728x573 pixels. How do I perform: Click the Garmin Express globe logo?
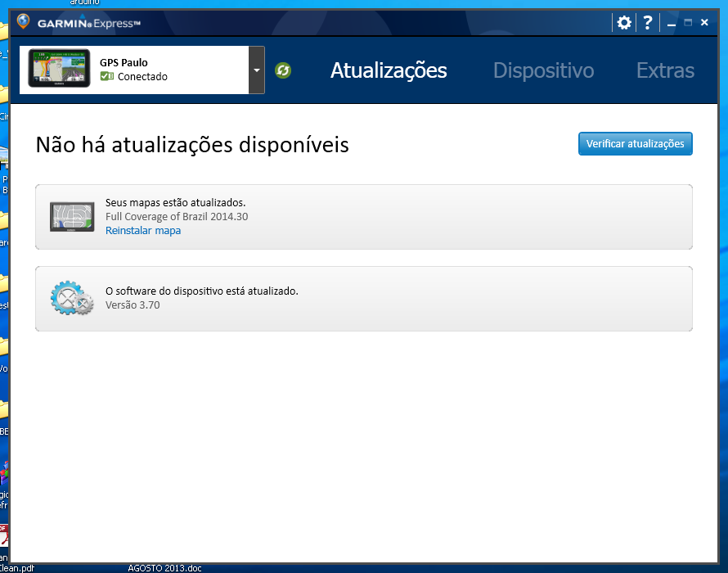(x=23, y=22)
